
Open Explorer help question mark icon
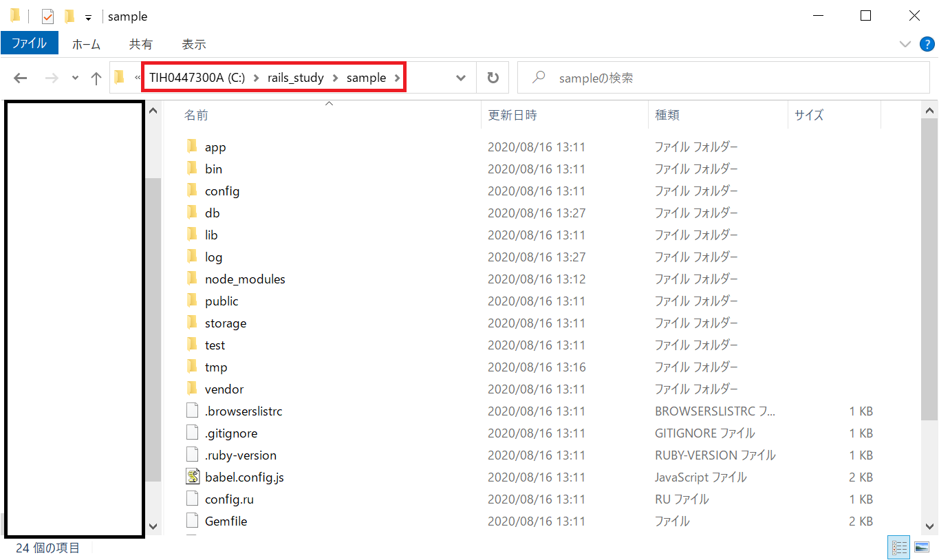click(927, 44)
